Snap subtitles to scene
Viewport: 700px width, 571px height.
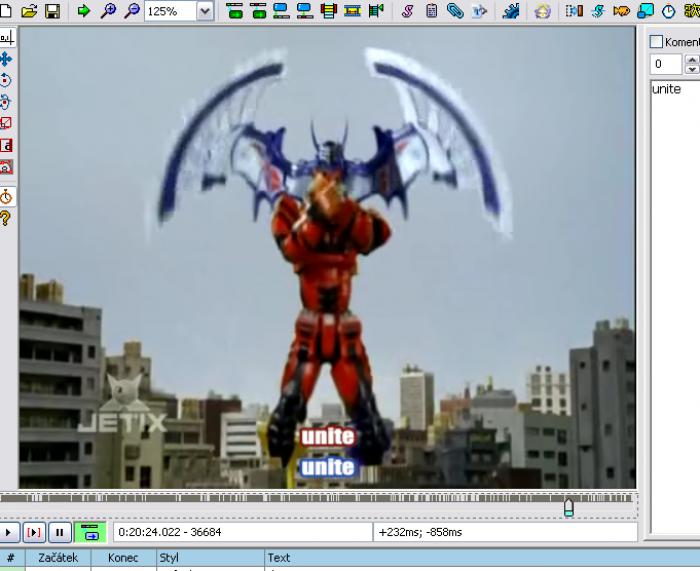pyautogui.click(x=352, y=10)
